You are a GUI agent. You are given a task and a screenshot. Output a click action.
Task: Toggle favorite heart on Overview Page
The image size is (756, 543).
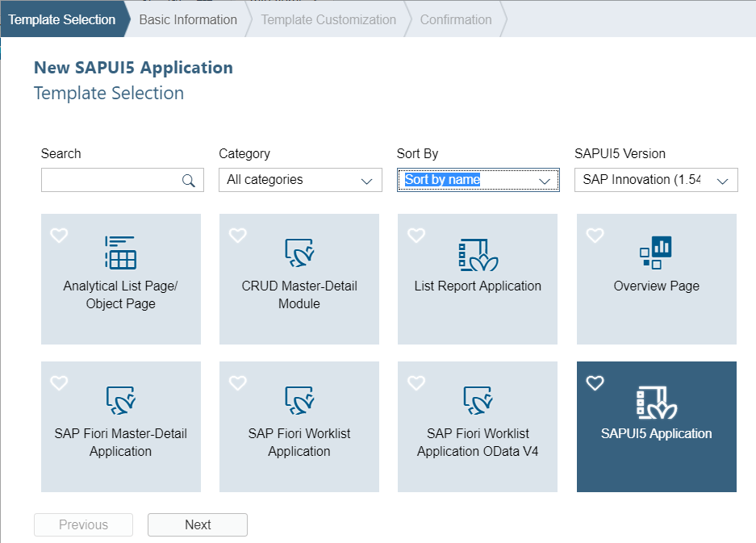tap(595, 236)
